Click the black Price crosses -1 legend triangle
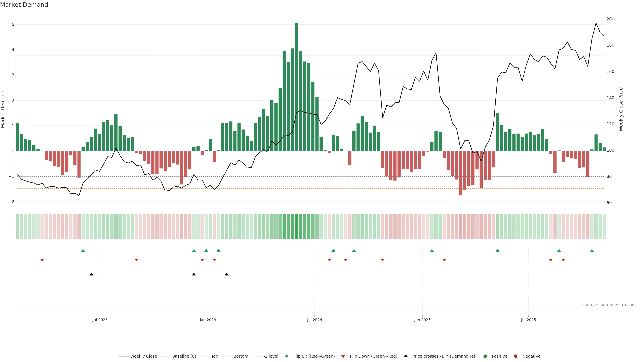644x362 pixels. (x=406, y=356)
